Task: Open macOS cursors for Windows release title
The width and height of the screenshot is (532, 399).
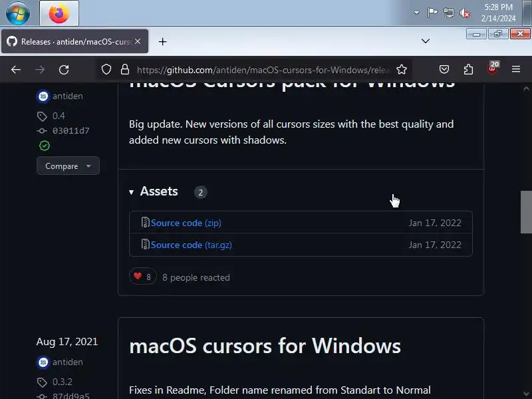Action: click(x=265, y=346)
